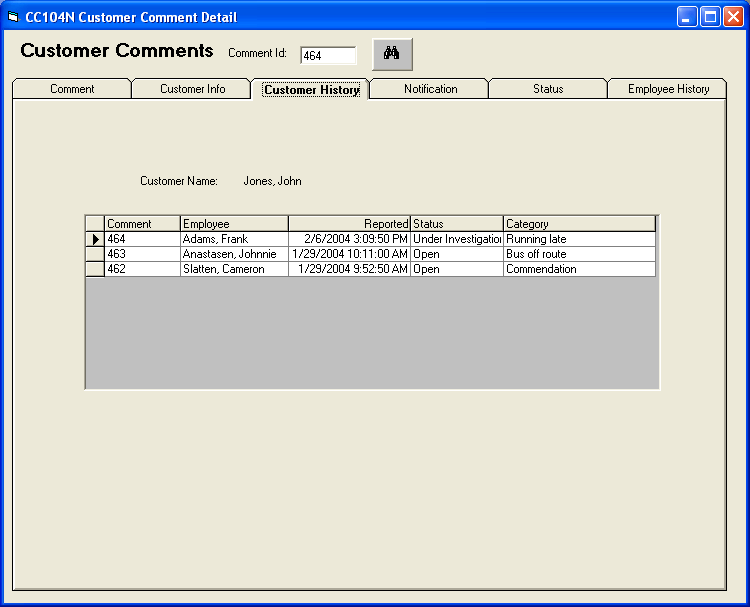The width and height of the screenshot is (750, 607).
Task: Select the row selector for comment 462
Action: (x=95, y=269)
